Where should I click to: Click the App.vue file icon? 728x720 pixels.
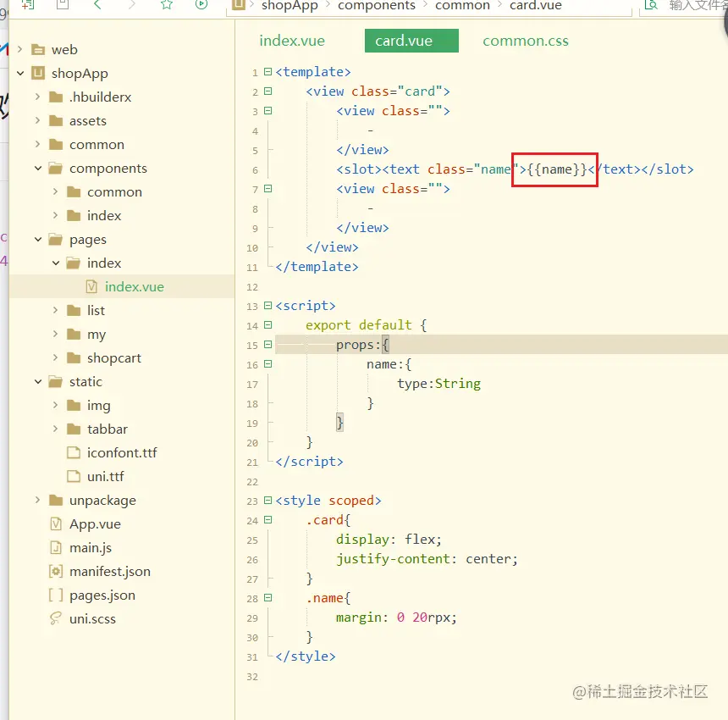point(56,524)
